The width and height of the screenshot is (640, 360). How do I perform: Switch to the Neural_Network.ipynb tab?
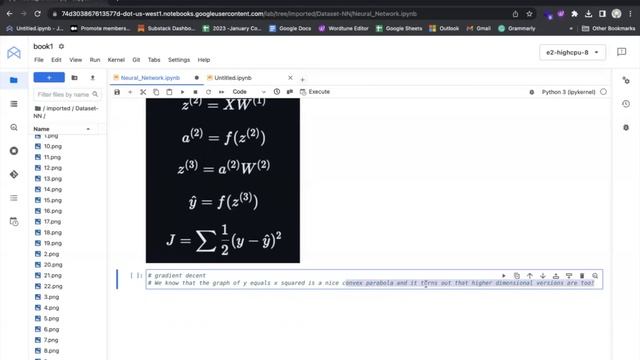click(150, 78)
